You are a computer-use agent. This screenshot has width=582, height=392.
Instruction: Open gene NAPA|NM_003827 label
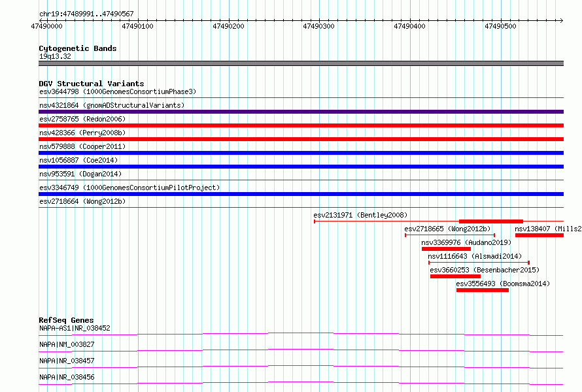67,344
